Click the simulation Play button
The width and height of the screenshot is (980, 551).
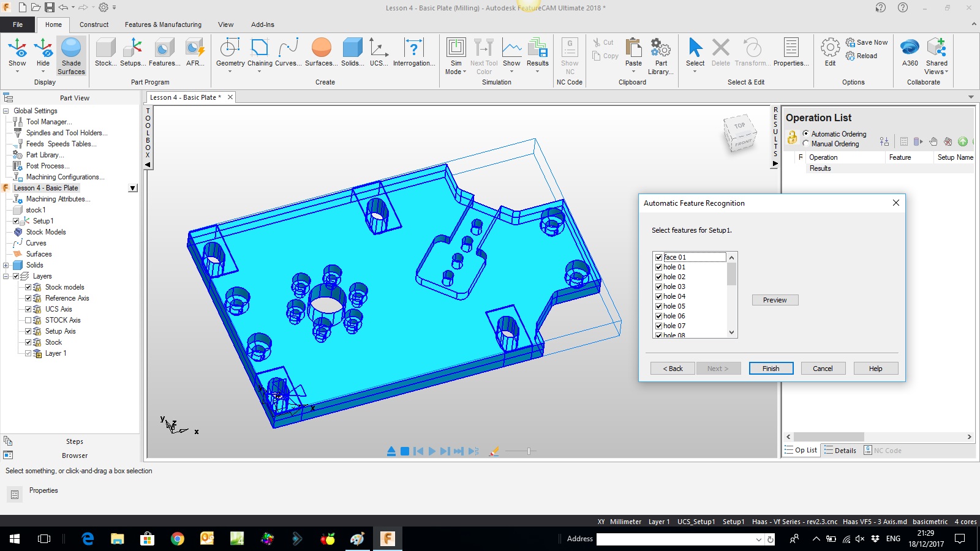tap(432, 451)
